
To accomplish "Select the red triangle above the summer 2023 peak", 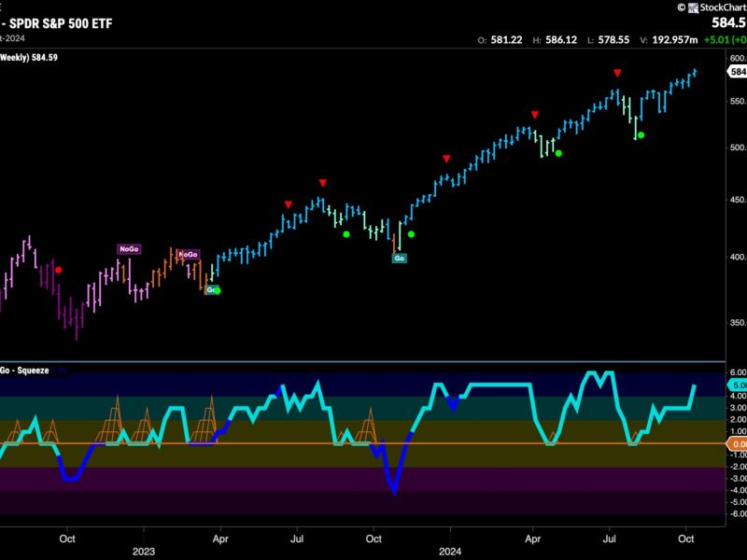I will pyautogui.click(x=323, y=183).
